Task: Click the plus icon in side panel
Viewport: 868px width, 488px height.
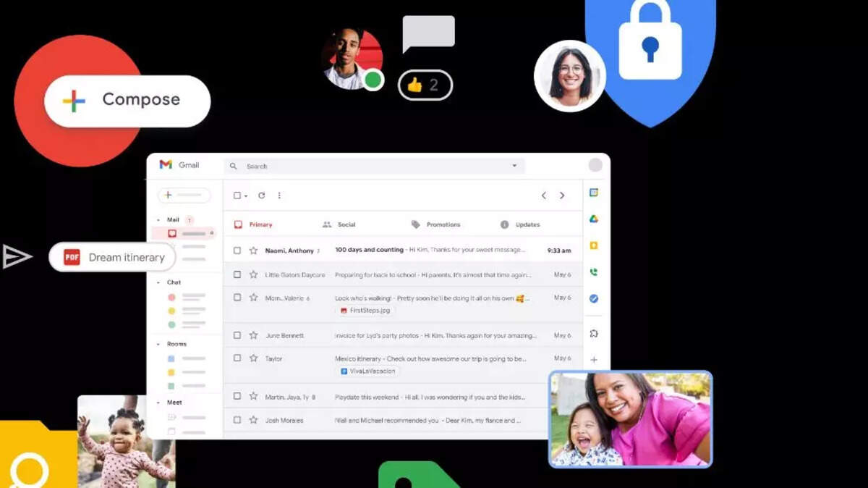Action: [594, 360]
